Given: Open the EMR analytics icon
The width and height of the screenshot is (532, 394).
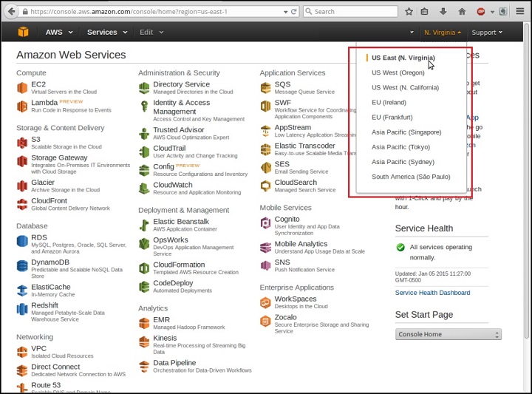Looking at the screenshot, I should coord(144,324).
